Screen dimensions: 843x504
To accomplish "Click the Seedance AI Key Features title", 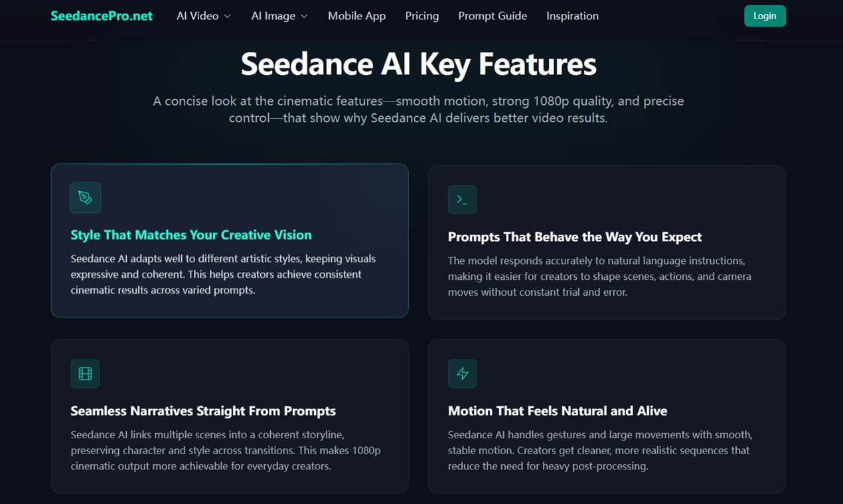I will (x=418, y=64).
